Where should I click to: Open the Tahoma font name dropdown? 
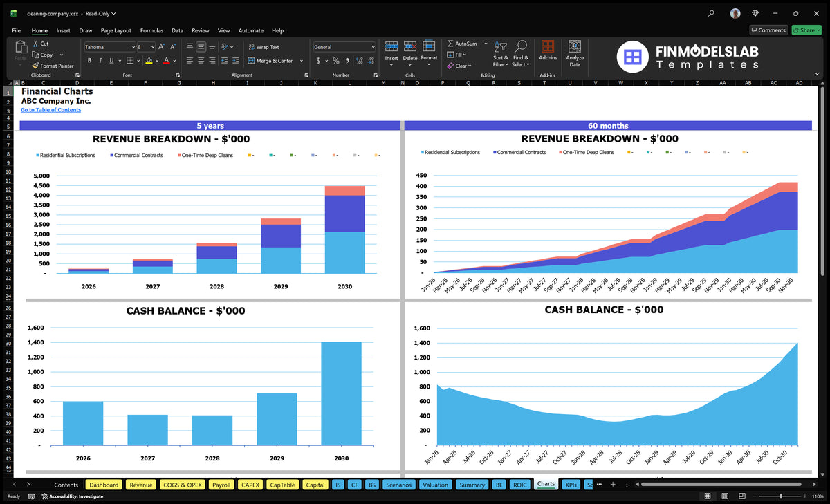pyautogui.click(x=132, y=47)
